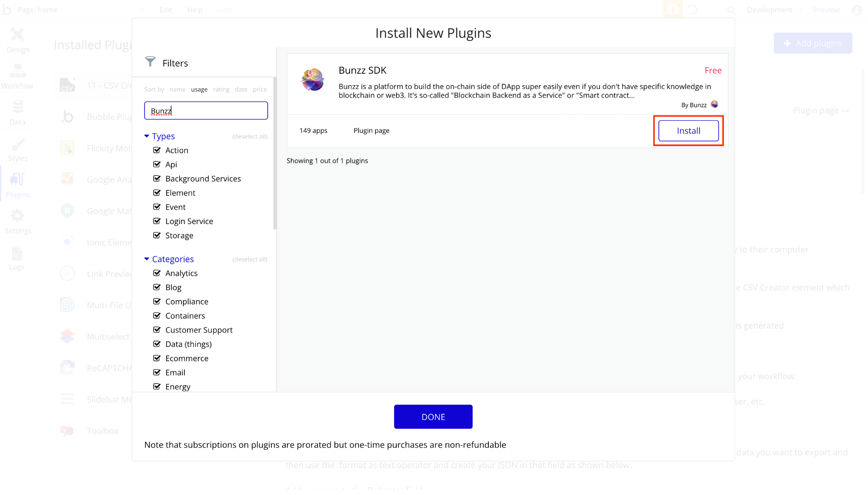The image size is (868, 495).
Task: Click the gift icon in top bar
Action: point(673,9)
